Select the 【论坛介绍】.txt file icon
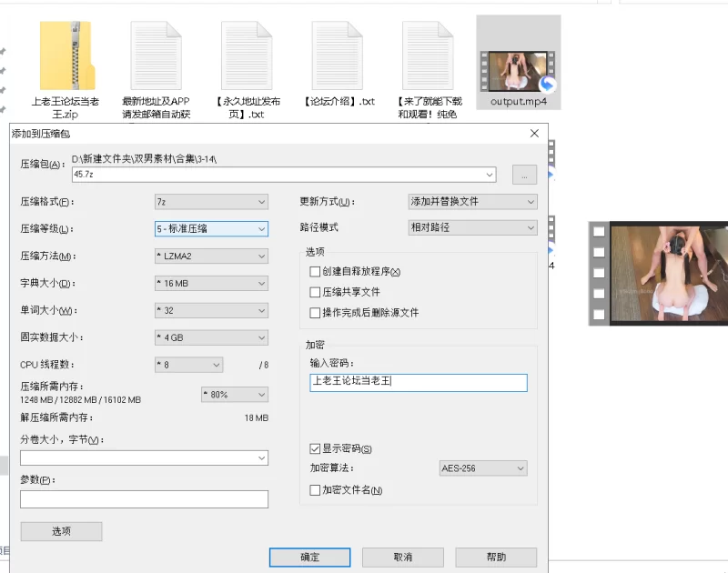This screenshot has height=573, width=728. pos(338,56)
